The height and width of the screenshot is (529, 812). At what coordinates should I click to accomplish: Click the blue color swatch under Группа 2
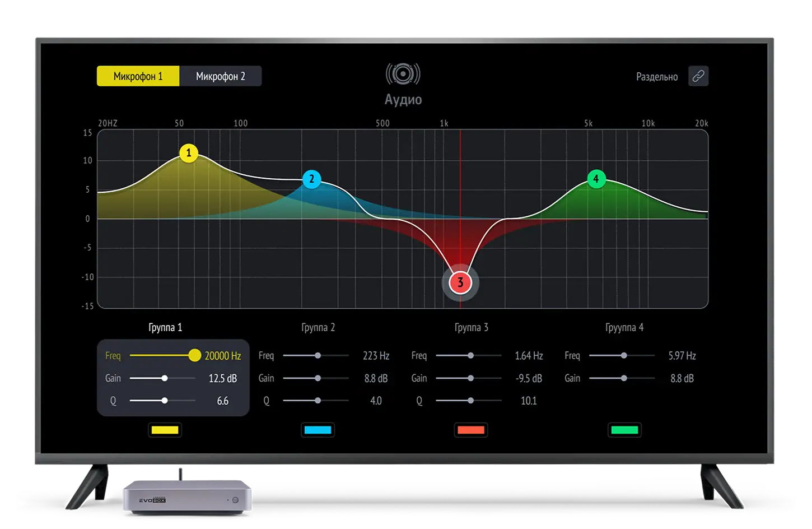tap(318, 430)
